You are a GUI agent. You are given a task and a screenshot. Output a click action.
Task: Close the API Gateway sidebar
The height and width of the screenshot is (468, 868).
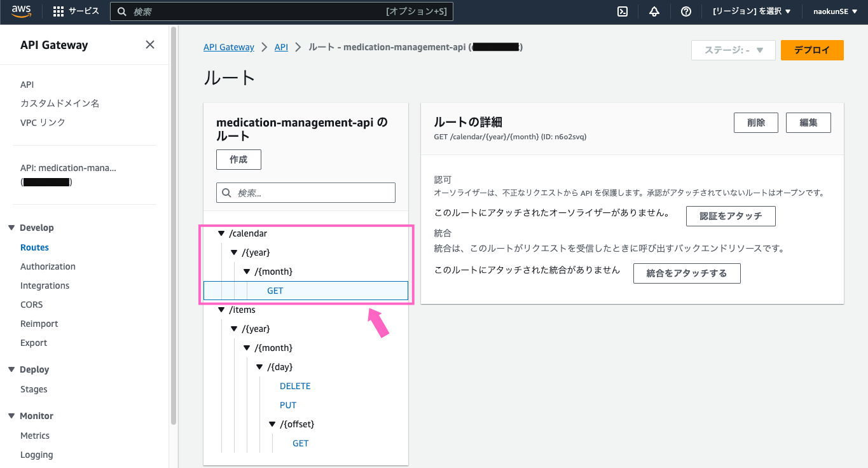click(150, 45)
